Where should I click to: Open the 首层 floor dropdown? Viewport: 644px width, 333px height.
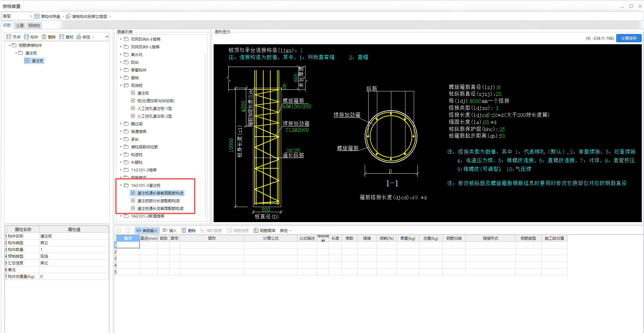click(x=17, y=16)
